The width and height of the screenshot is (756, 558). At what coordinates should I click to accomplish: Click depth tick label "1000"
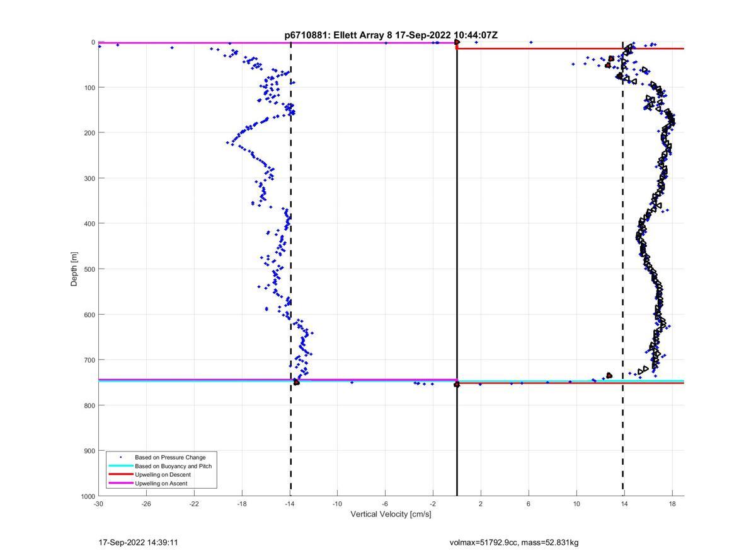pos(88,497)
